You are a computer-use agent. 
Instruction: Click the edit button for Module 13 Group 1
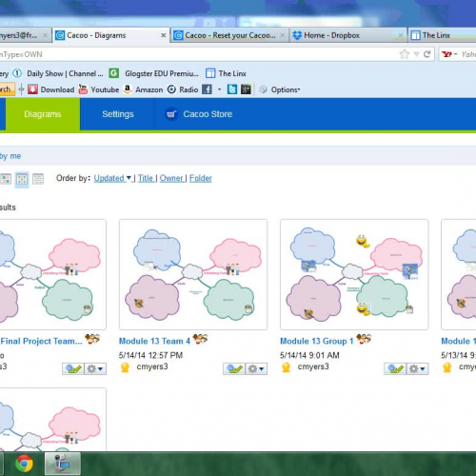click(395, 368)
